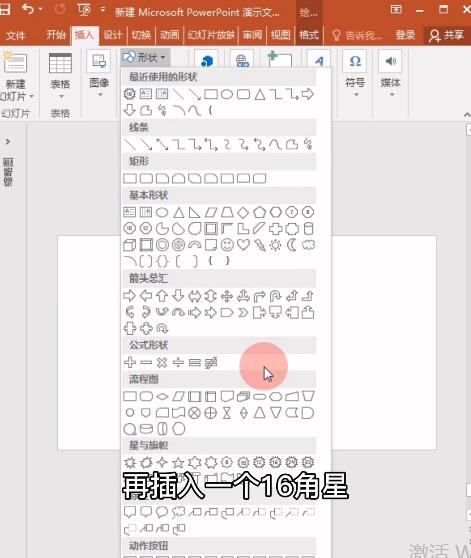Viewport: 471px width, 558px height.
Task: Click the undo arrow in title bar
Action: click(28, 9)
